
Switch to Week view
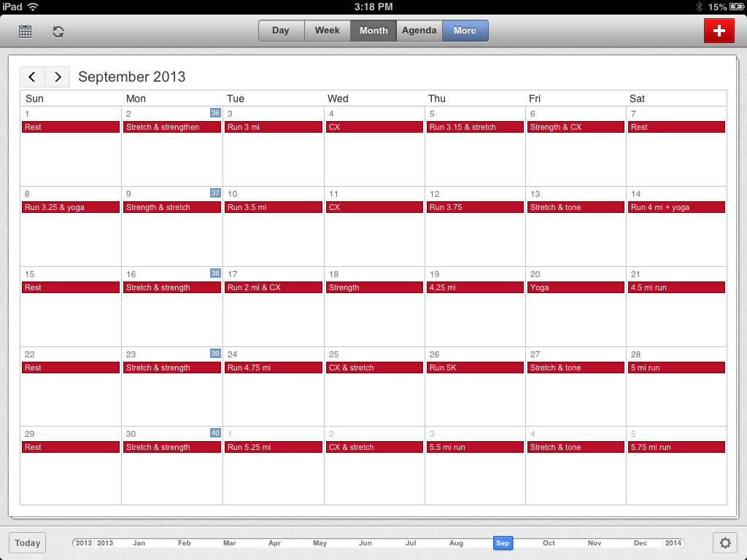[328, 31]
